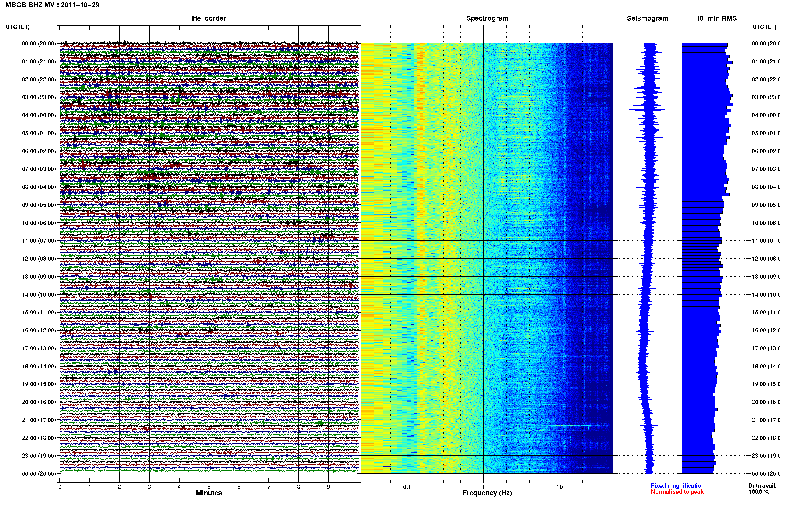Click the '10' frequency tick label

[x=560, y=487]
